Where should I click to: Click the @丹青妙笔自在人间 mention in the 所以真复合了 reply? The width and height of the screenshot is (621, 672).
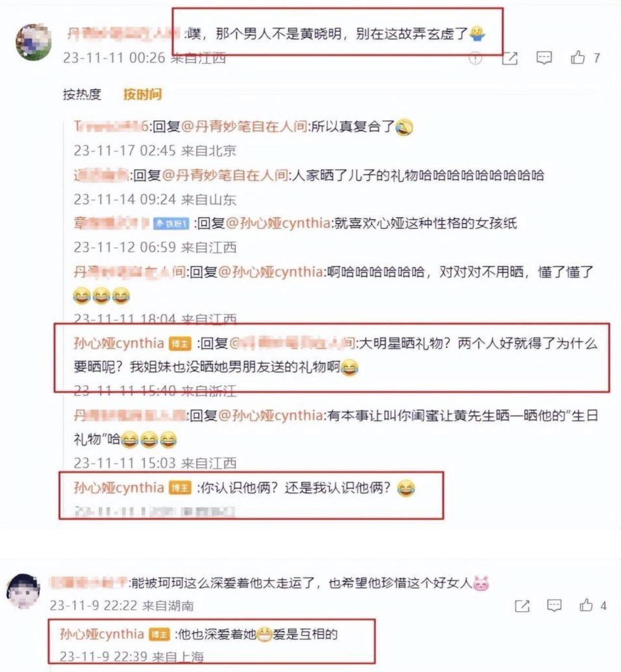pos(244,127)
